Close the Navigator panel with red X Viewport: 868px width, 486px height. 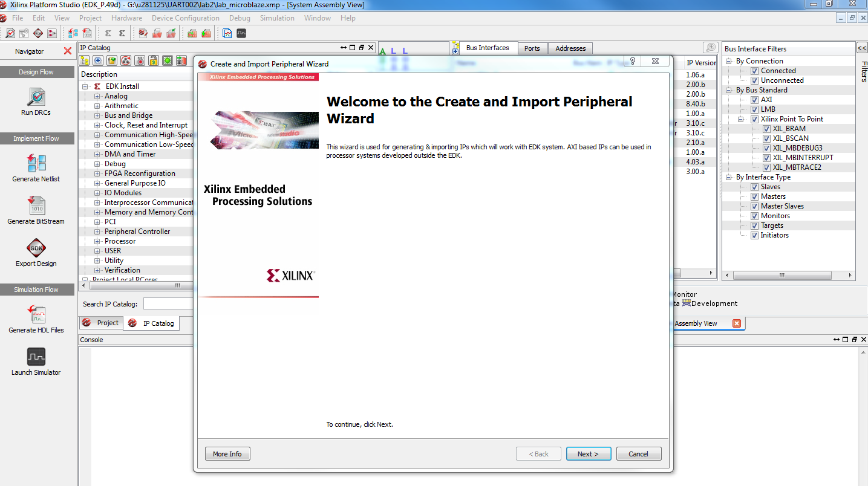point(68,51)
